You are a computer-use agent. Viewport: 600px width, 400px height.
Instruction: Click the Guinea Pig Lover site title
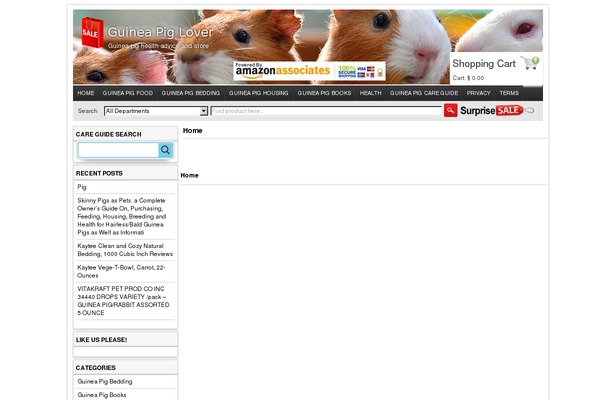(x=160, y=32)
